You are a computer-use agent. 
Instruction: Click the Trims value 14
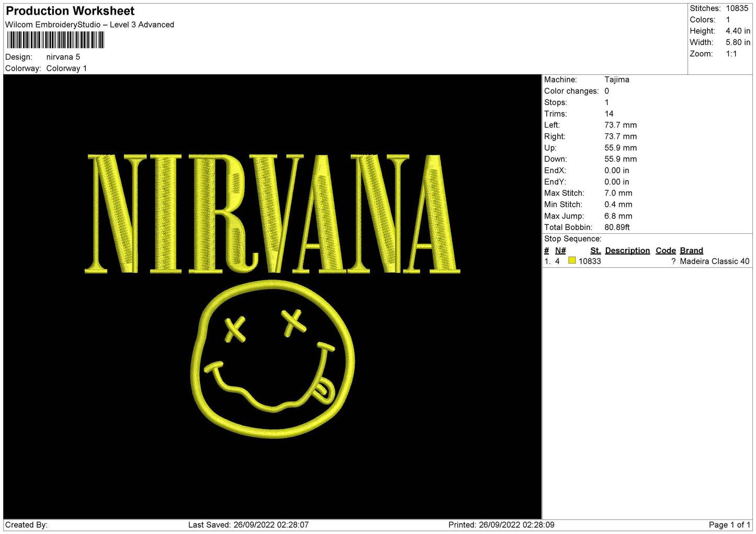609,113
